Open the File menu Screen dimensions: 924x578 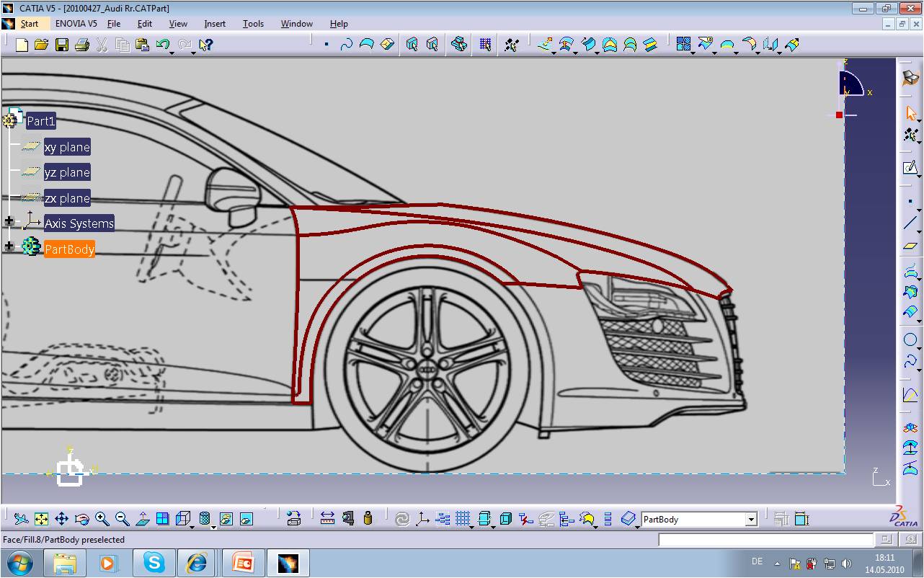pos(114,24)
